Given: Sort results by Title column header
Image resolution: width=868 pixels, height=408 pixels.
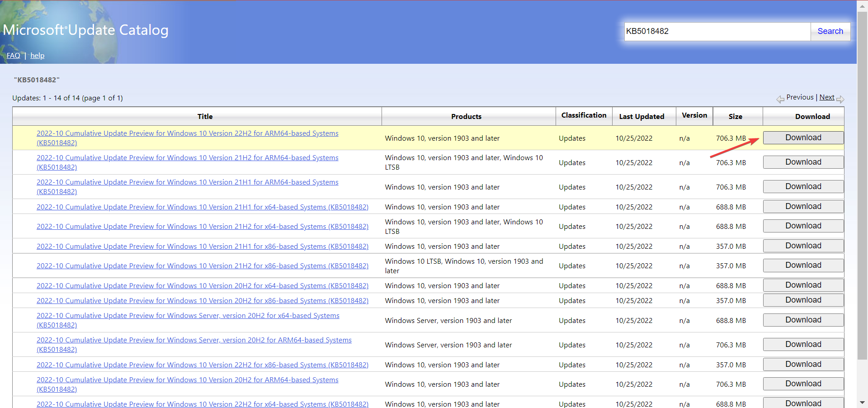Looking at the screenshot, I should (x=205, y=117).
